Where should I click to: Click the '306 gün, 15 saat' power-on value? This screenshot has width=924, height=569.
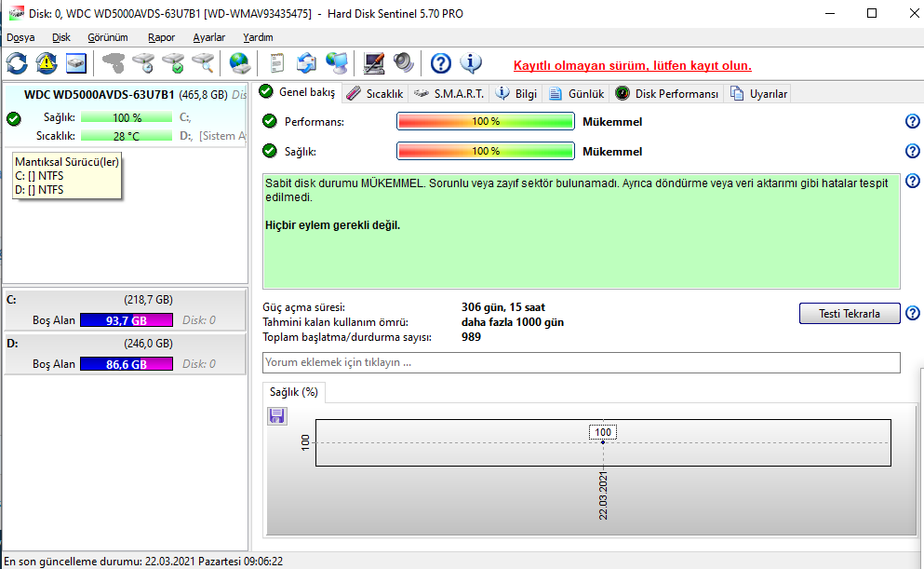pos(502,307)
